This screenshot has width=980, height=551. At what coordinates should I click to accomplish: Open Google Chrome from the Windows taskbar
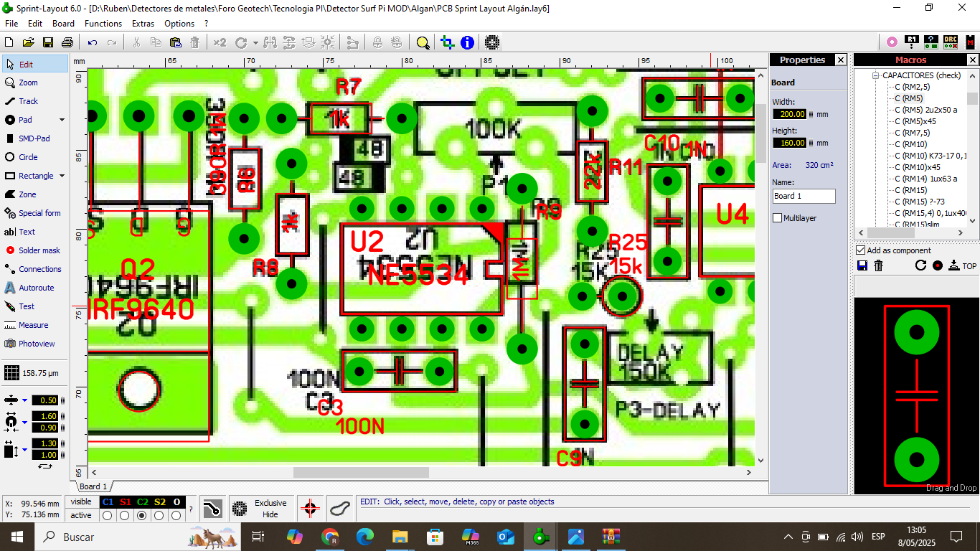[330, 537]
